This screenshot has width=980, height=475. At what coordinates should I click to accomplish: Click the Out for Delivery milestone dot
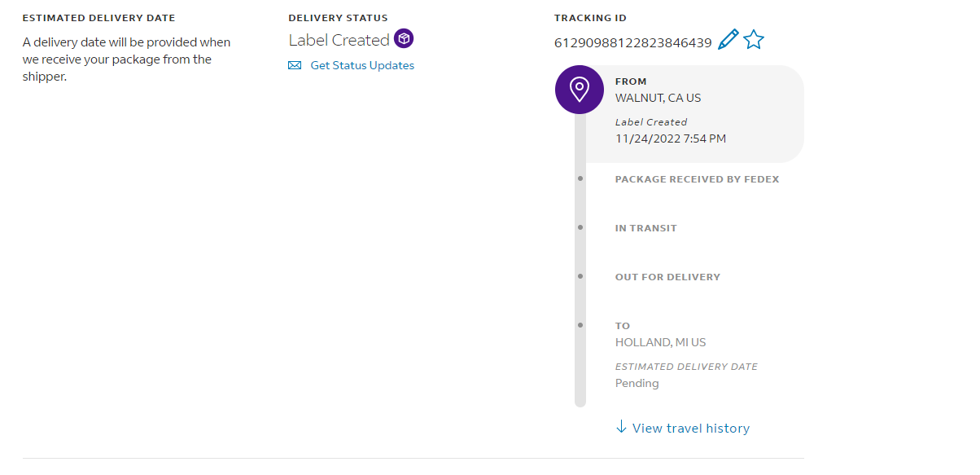(x=580, y=276)
